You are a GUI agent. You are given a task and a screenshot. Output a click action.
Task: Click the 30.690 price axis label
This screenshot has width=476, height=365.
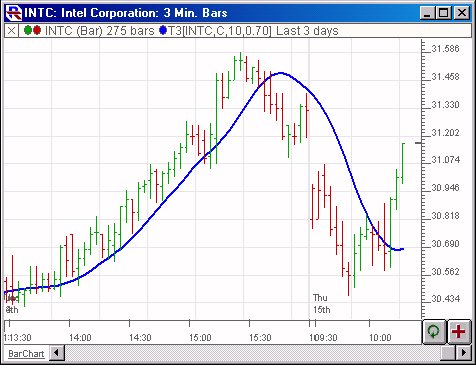[445, 244]
